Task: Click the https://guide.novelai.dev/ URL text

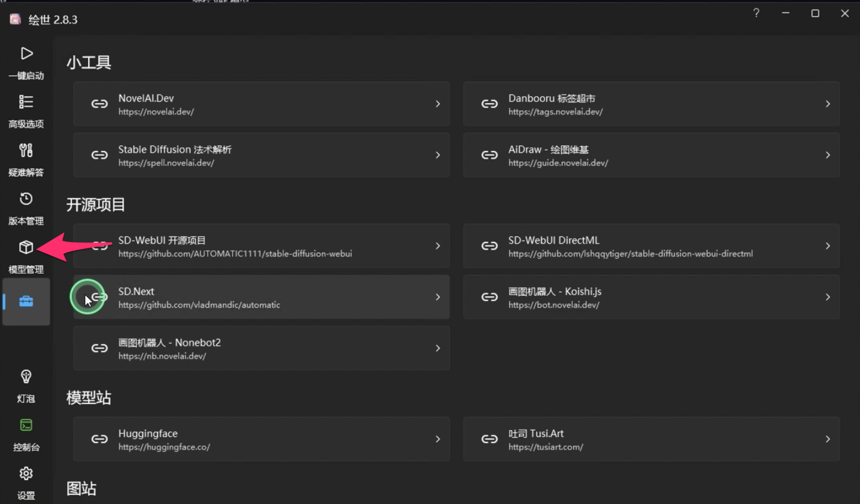Action: pyautogui.click(x=558, y=163)
